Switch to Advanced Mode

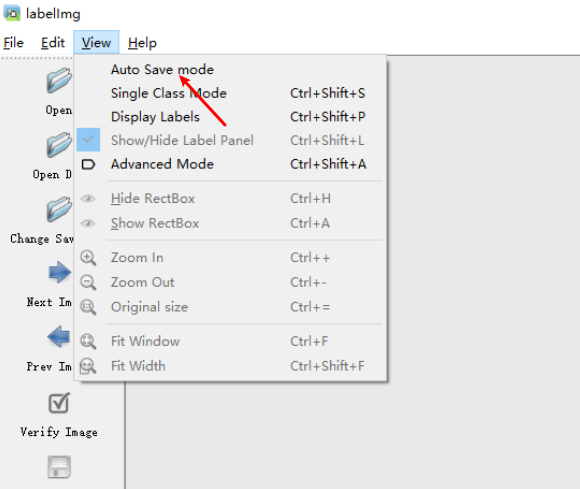(230, 164)
